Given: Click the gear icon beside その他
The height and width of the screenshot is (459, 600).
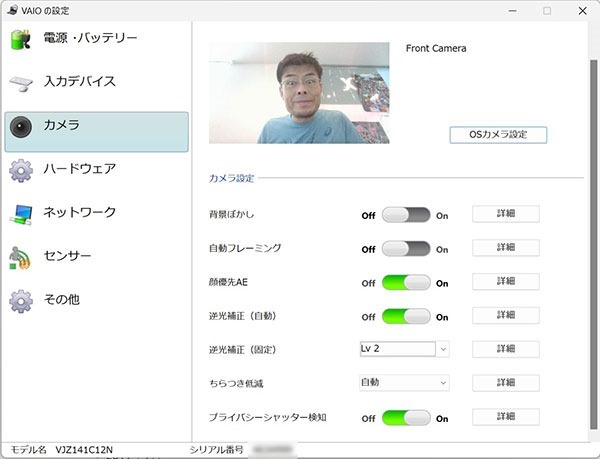Looking at the screenshot, I should [21, 300].
